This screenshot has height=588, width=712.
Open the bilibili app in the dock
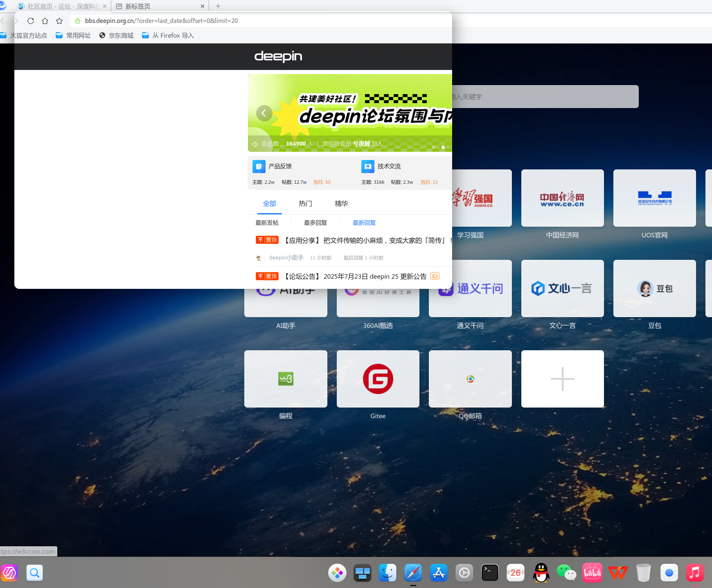(x=592, y=573)
